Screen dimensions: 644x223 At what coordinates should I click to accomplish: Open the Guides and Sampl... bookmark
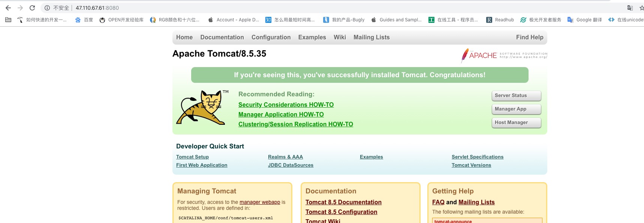[396, 20]
